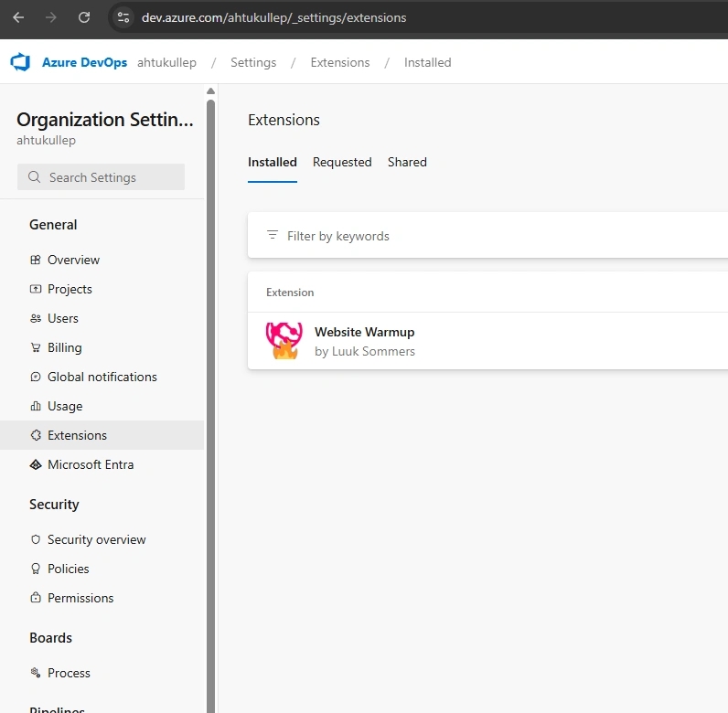
Task: Click the browser address bar URL
Action: click(274, 17)
